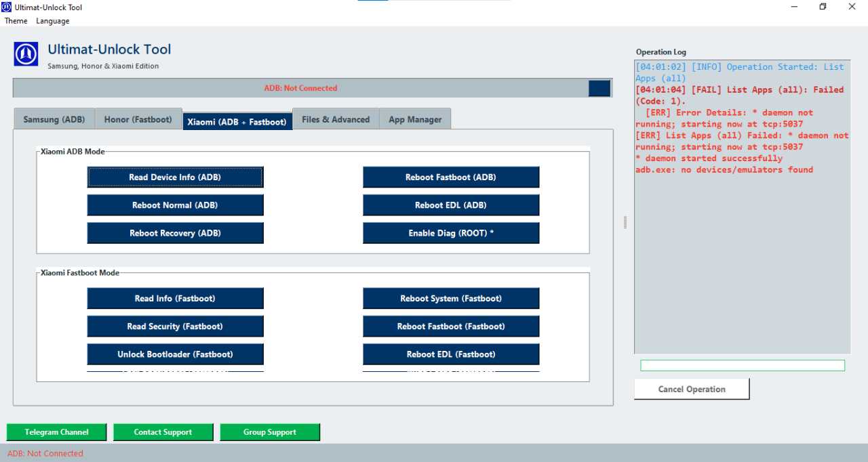Viewport: 868px width, 462px height.
Task: Click the green progress bar below the log
Action: click(742, 364)
